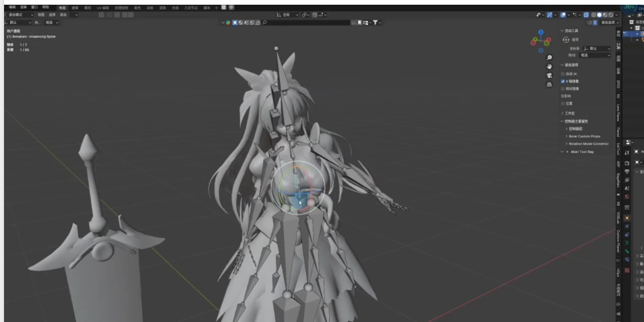Click the highlighted blue square asset-bar icon
The image size is (644, 322).
click(x=235, y=22)
